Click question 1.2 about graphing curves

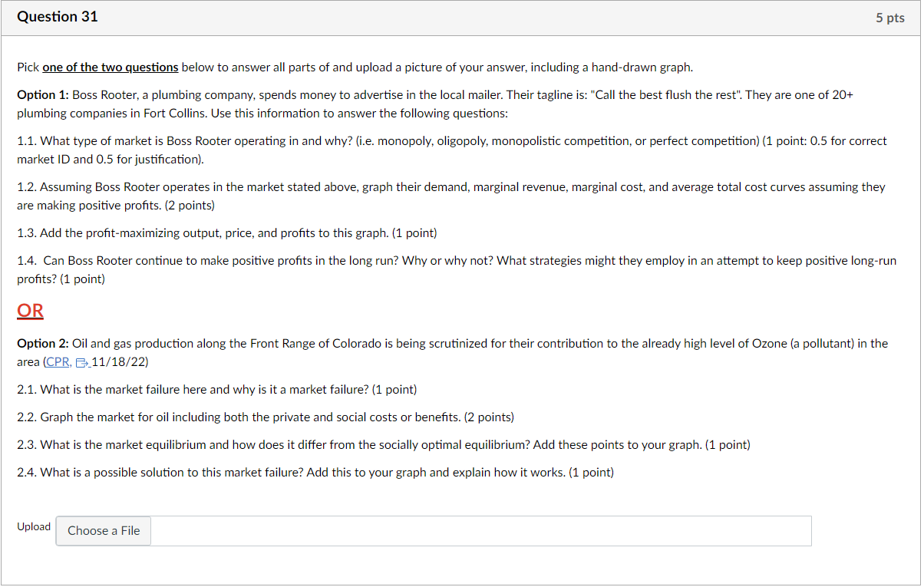450,186
